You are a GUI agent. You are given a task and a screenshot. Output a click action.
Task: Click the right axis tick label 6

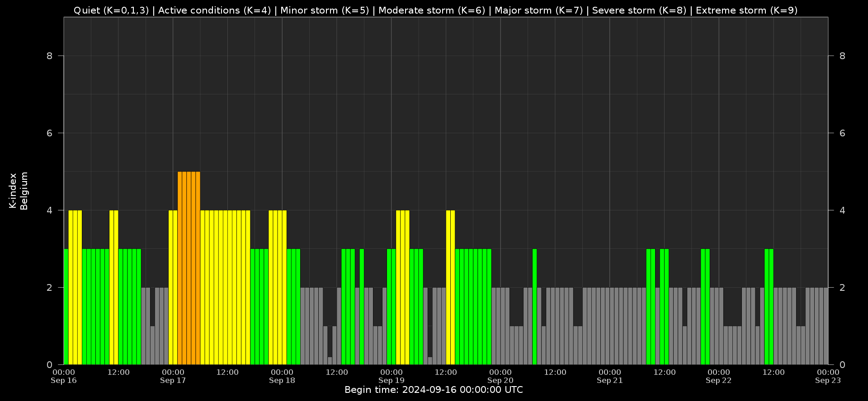842,133
